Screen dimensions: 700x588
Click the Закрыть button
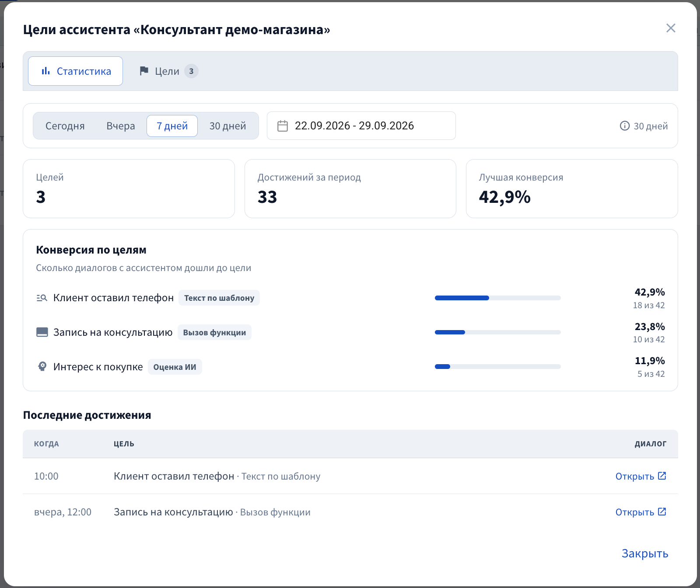pos(645,553)
